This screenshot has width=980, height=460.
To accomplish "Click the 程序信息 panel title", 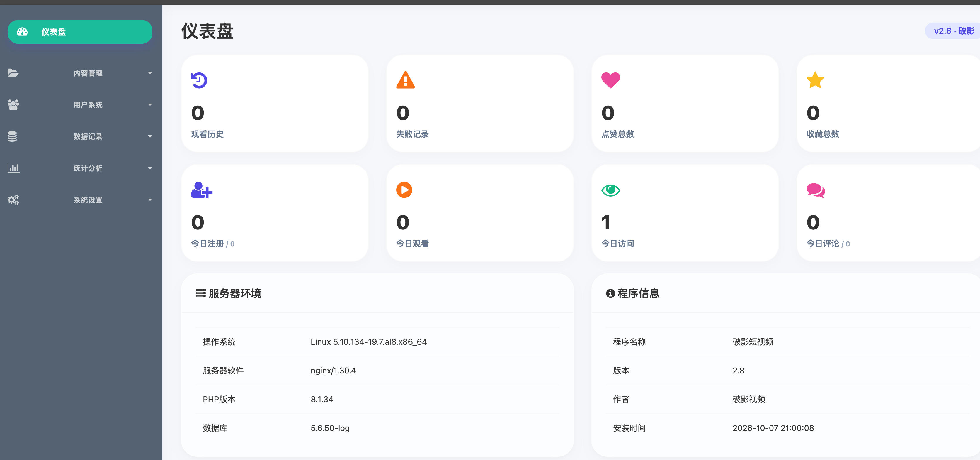I will pyautogui.click(x=638, y=293).
